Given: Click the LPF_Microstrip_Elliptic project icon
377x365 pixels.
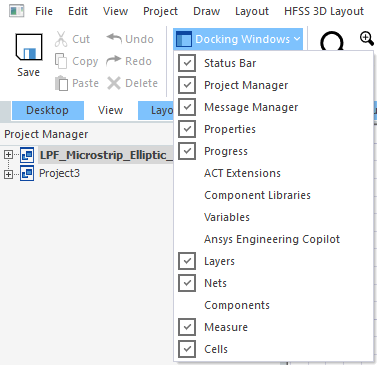Looking at the screenshot, I should click(27, 155).
